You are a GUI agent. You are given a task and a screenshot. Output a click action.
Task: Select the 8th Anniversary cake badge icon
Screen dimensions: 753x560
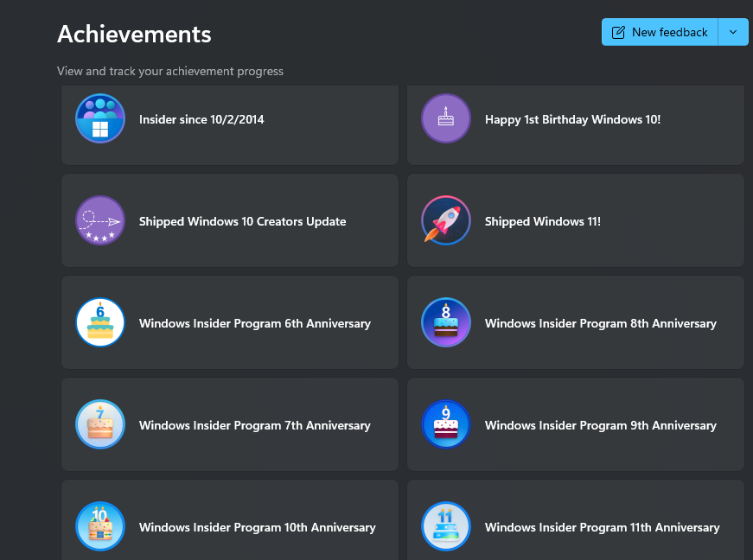[446, 322]
